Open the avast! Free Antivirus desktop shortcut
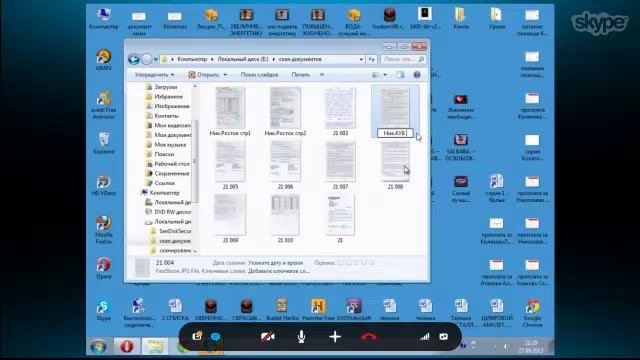This screenshot has width=640, height=360. 104,105
